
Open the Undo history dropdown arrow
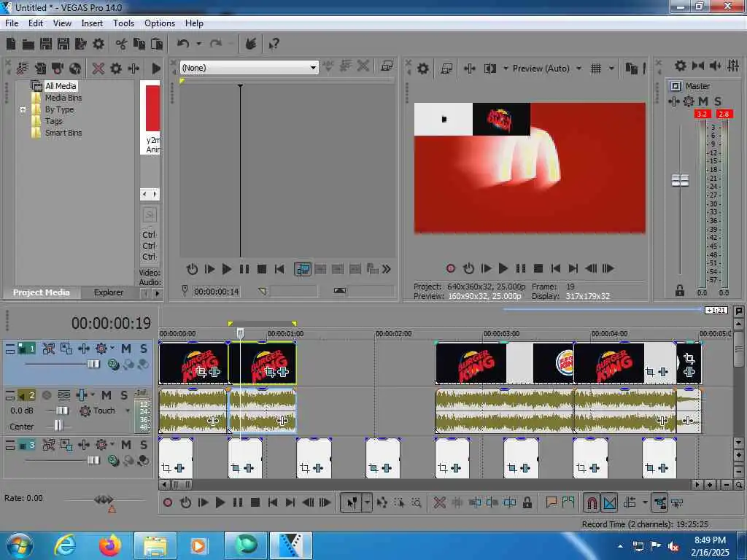tap(198, 44)
